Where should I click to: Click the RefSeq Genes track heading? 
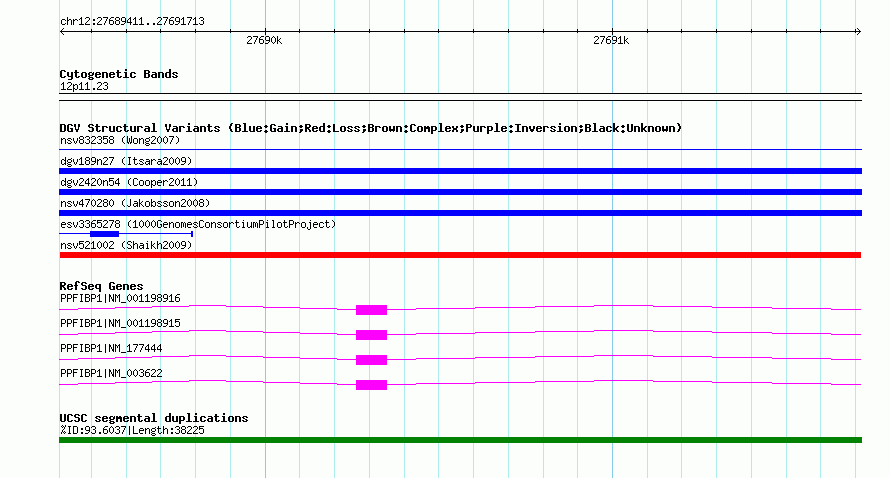point(101,286)
